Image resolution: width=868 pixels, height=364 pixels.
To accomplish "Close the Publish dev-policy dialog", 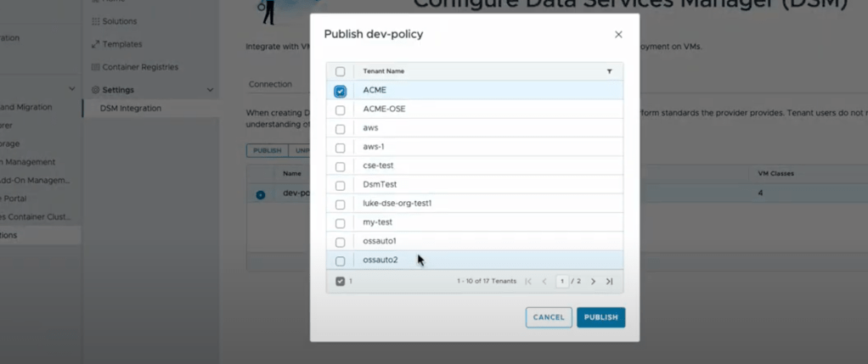I will 618,35.
